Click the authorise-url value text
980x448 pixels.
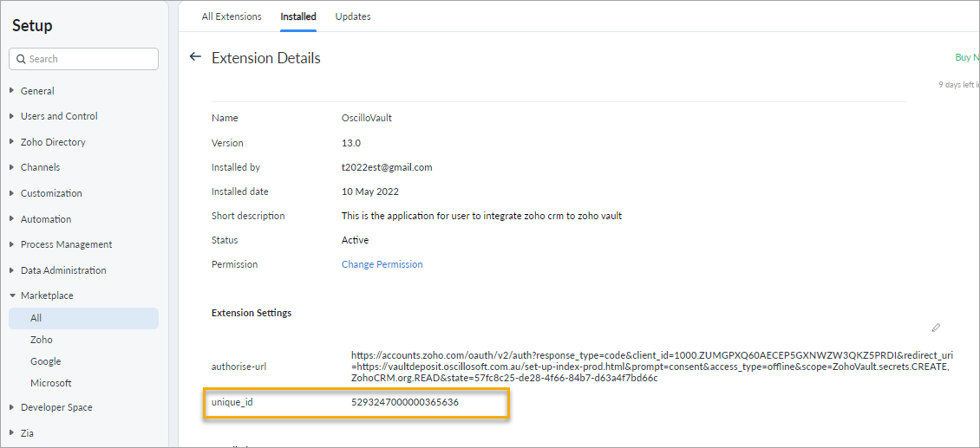point(650,367)
